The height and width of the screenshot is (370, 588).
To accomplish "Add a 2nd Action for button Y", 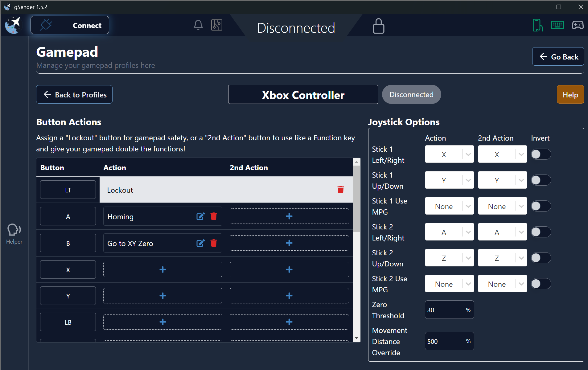I will coord(289,296).
